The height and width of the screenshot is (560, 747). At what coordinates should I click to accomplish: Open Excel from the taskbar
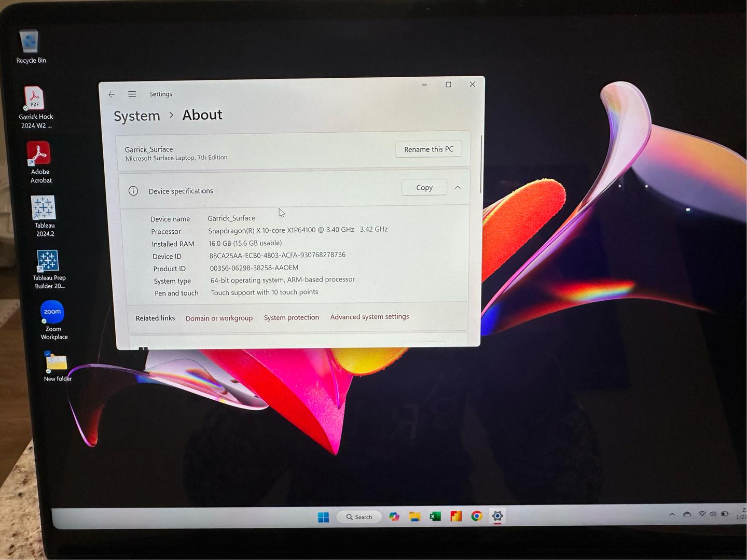click(x=435, y=516)
